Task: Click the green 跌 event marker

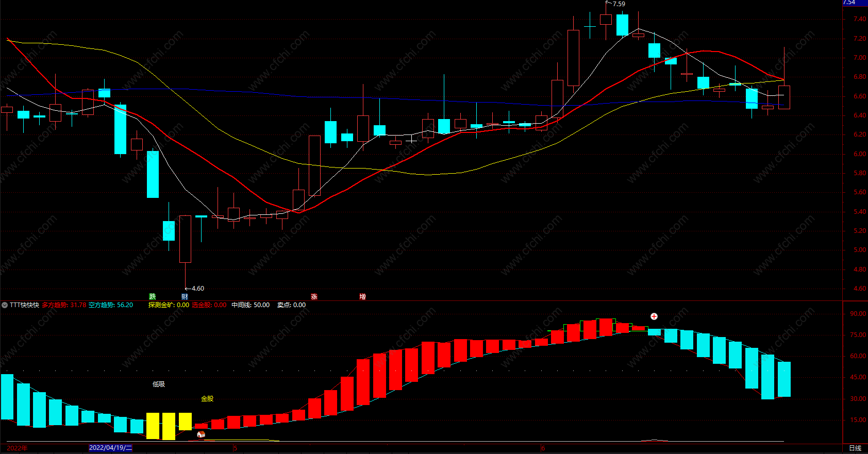Action: pos(153,297)
